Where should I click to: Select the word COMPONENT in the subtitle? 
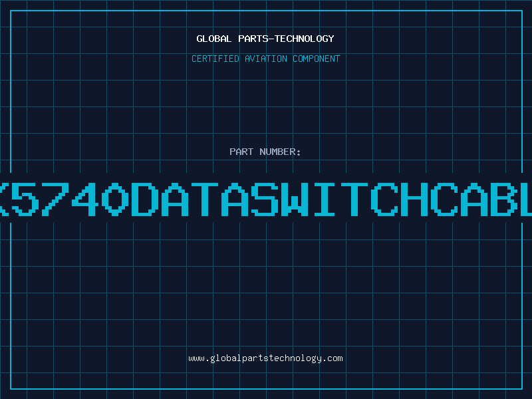click(x=317, y=59)
